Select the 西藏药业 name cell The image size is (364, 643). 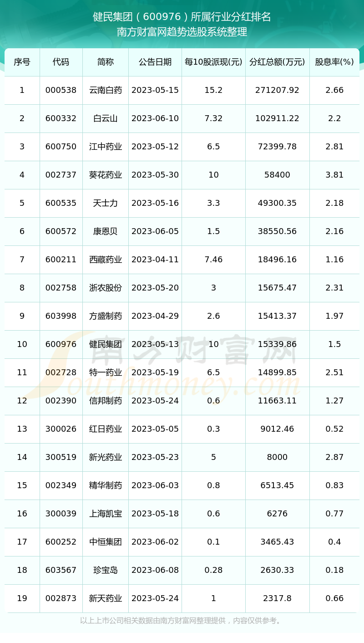(x=106, y=260)
